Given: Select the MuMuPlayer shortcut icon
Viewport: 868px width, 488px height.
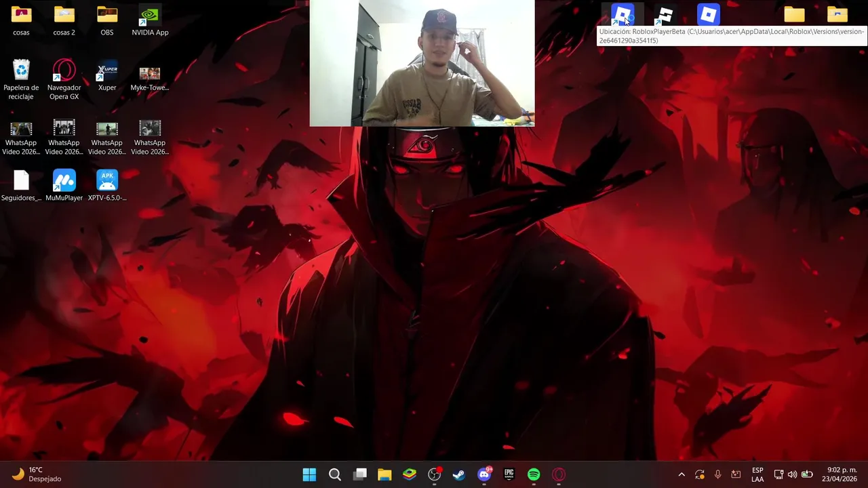Looking at the screenshot, I should tap(64, 186).
